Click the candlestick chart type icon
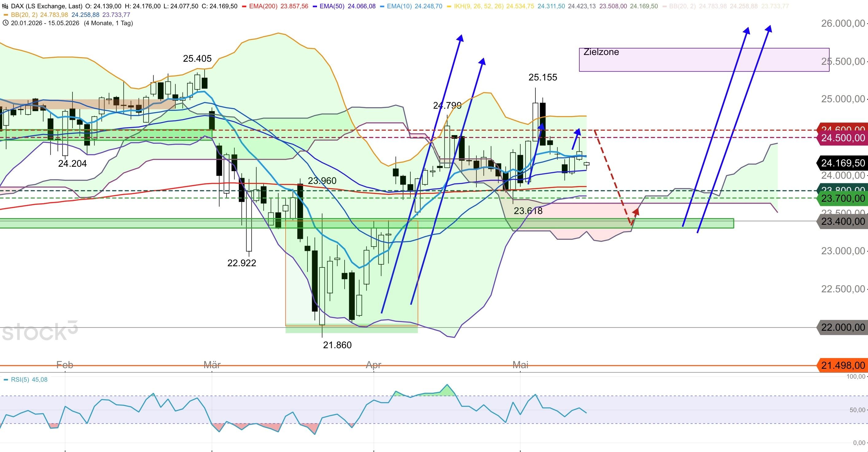This screenshot has height=452, width=868. tap(6, 6)
